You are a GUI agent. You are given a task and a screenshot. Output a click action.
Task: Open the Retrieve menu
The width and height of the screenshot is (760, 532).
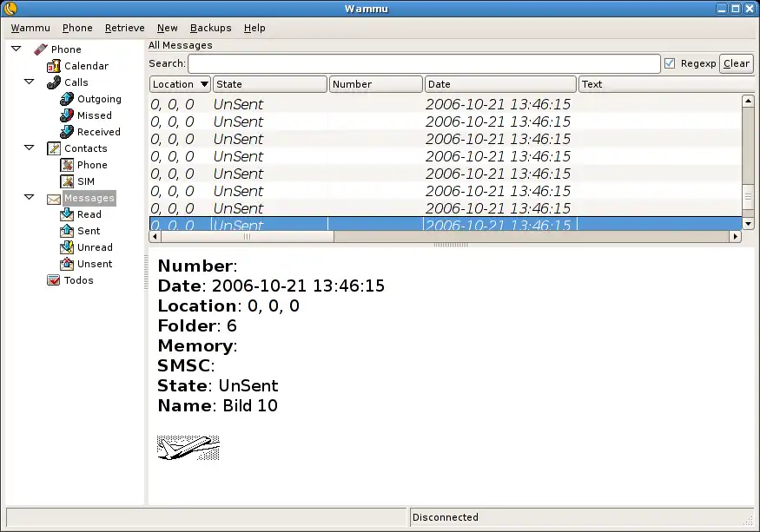[x=124, y=28]
